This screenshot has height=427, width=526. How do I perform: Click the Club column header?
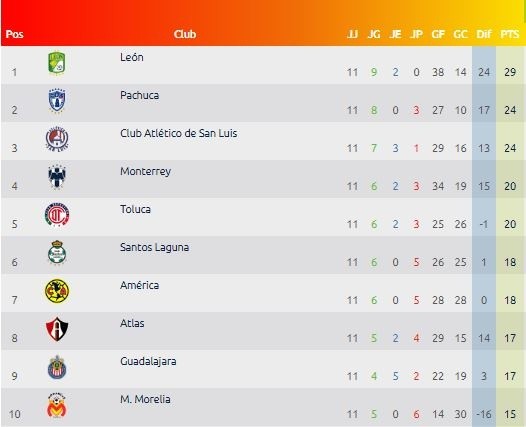[x=185, y=34]
